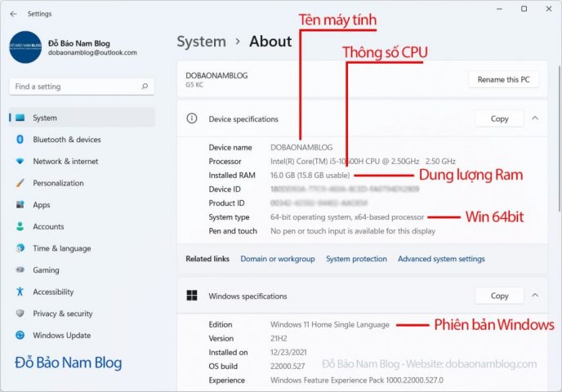Collapse the Windows specifications section
562x392 pixels.
click(535, 296)
